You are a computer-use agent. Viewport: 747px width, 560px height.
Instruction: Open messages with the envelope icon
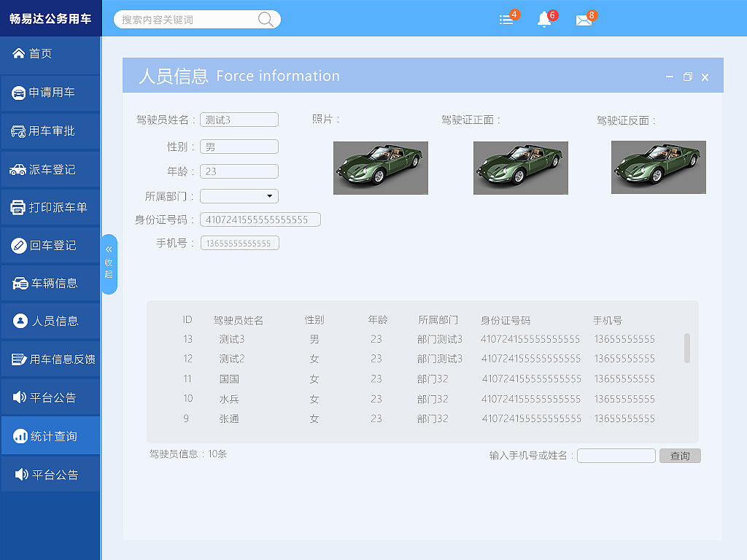click(x=584, y=20)
